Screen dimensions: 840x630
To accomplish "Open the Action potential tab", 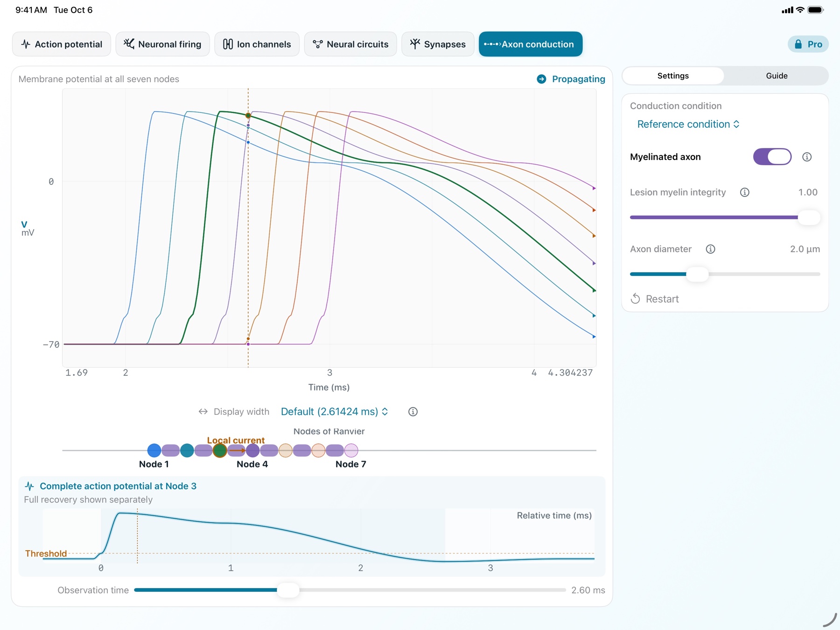I will tap(62, 44).
